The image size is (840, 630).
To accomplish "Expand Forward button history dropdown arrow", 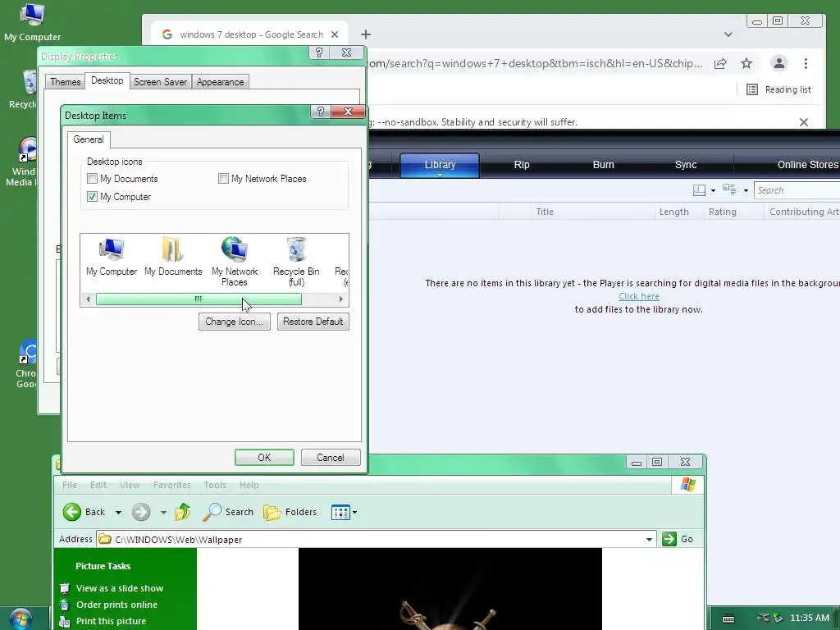I will click(163, 513).
